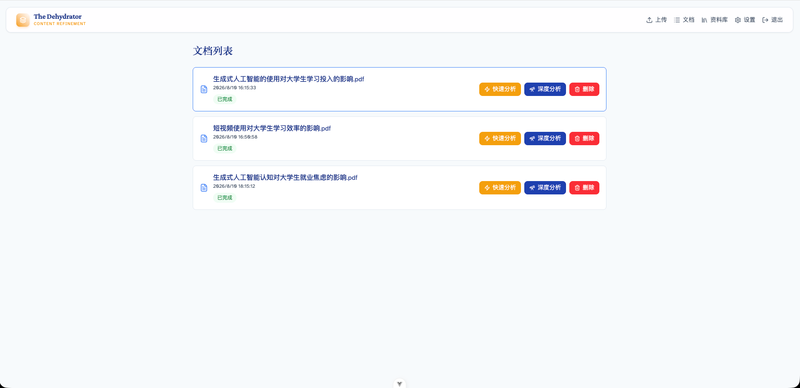
Task: Run 快速分析 on 就业焦虑 document
Action: (500, 187)
